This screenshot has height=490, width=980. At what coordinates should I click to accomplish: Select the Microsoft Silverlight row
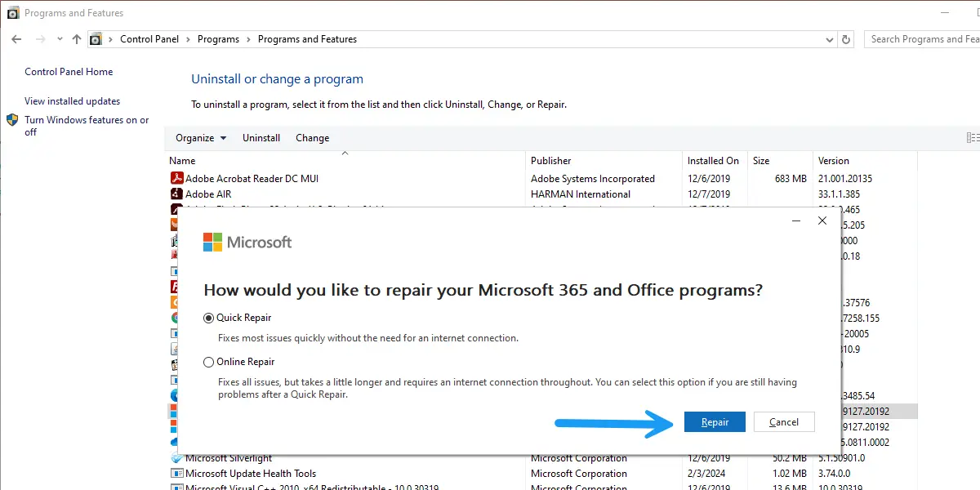click(x=542, y=458)
